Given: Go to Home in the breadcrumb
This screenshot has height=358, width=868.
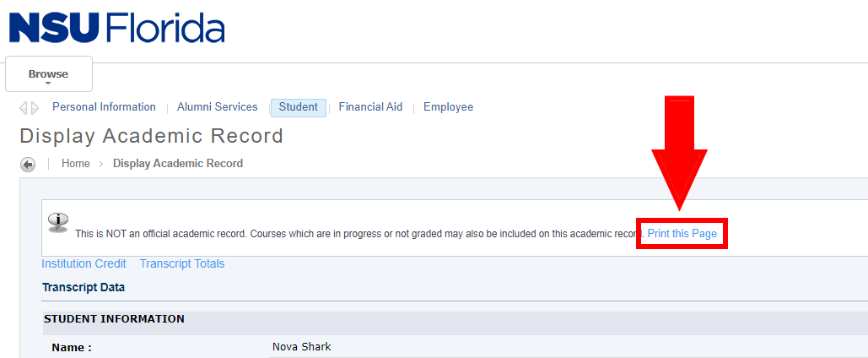Looking at the screenshot, I should (75, 164).
